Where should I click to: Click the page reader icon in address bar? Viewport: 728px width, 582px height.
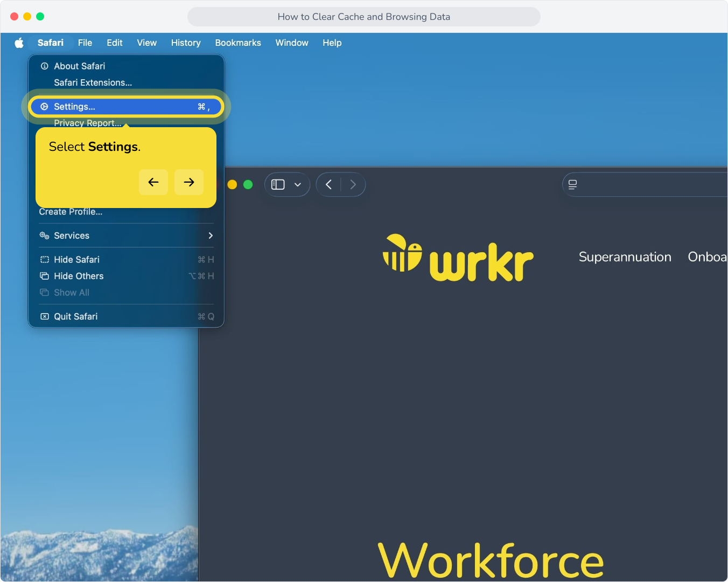pos(572,184)
